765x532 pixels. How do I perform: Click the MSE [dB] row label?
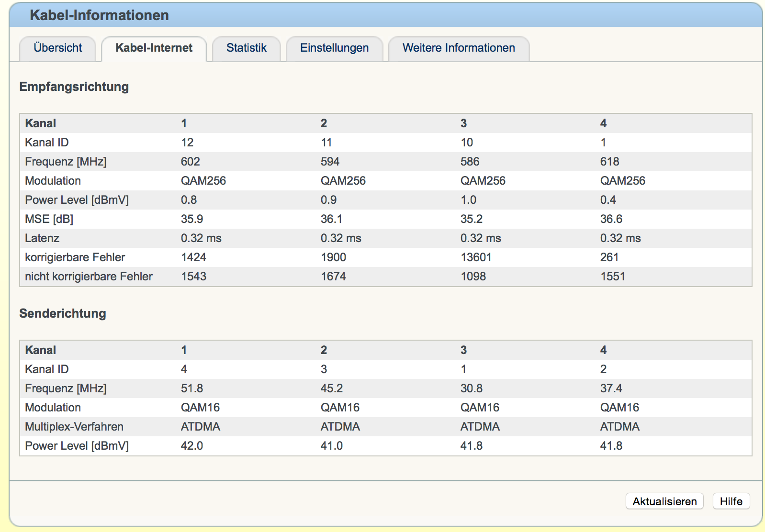coord(49,219)
